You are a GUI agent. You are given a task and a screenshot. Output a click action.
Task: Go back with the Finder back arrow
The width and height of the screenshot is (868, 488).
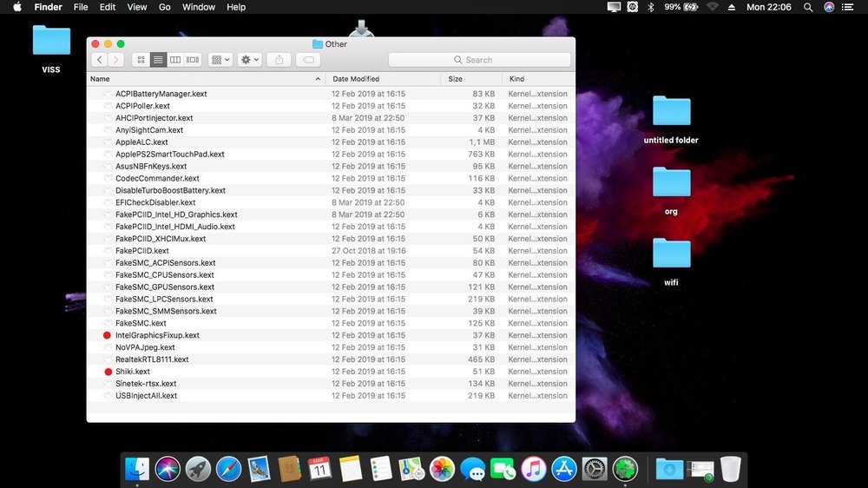99,60
